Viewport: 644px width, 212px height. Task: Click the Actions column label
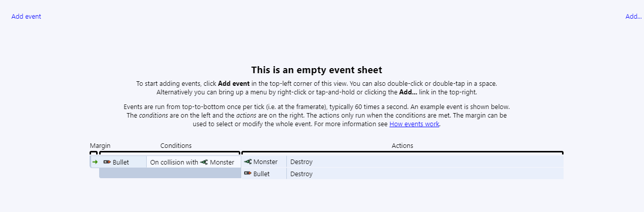[x=402, y=146]
